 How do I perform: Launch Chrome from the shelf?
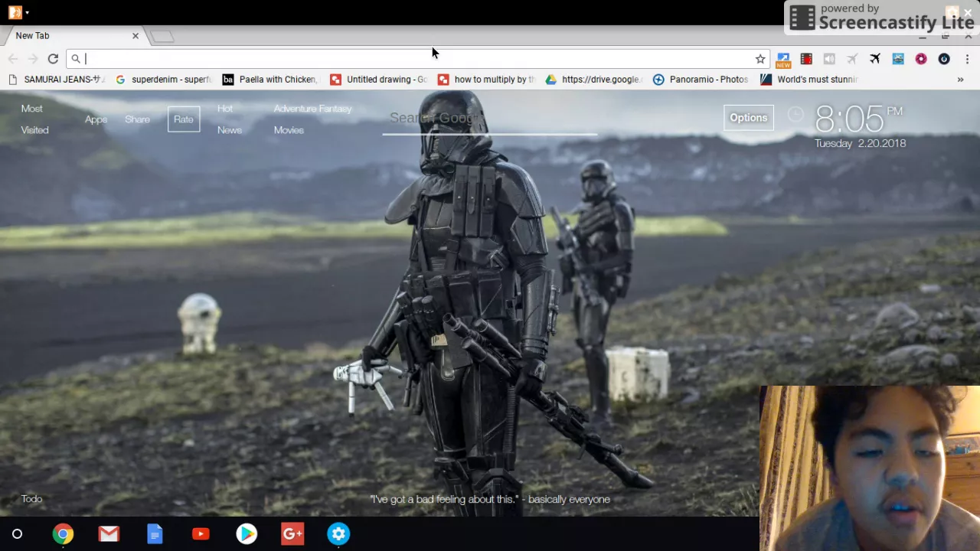coord(63,534)
